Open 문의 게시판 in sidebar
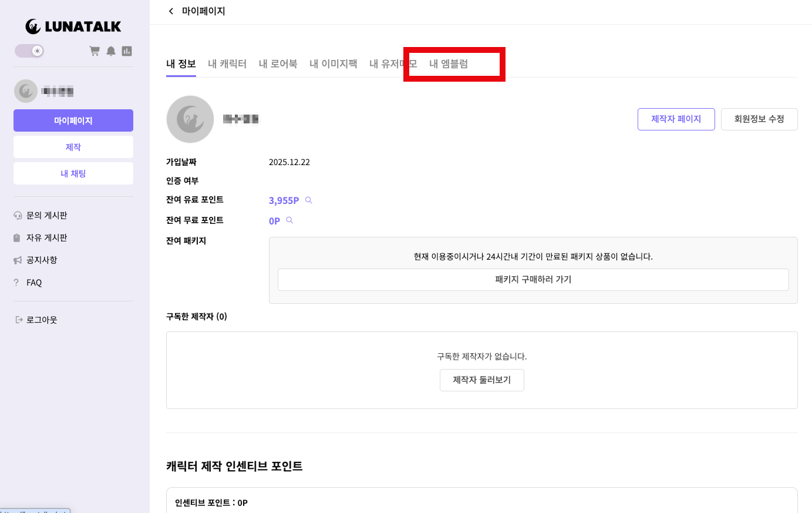Viewport: 812px width, 513px height. (46, 216)
